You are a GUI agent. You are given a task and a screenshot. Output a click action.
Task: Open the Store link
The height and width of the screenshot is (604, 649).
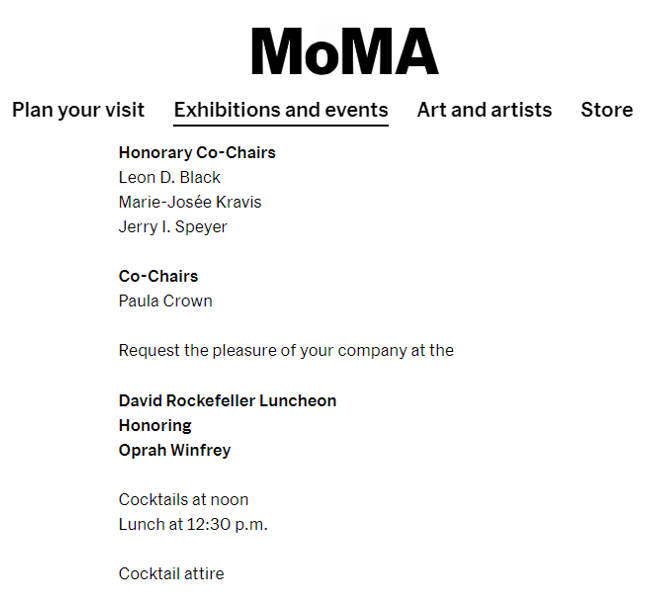point(607,110)
